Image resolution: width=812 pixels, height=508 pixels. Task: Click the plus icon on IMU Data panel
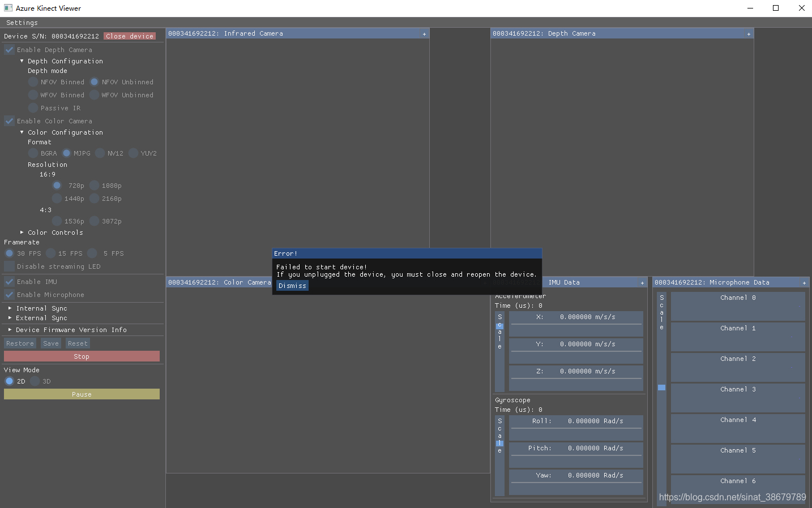pyautogui.click(x=642, y=283)
